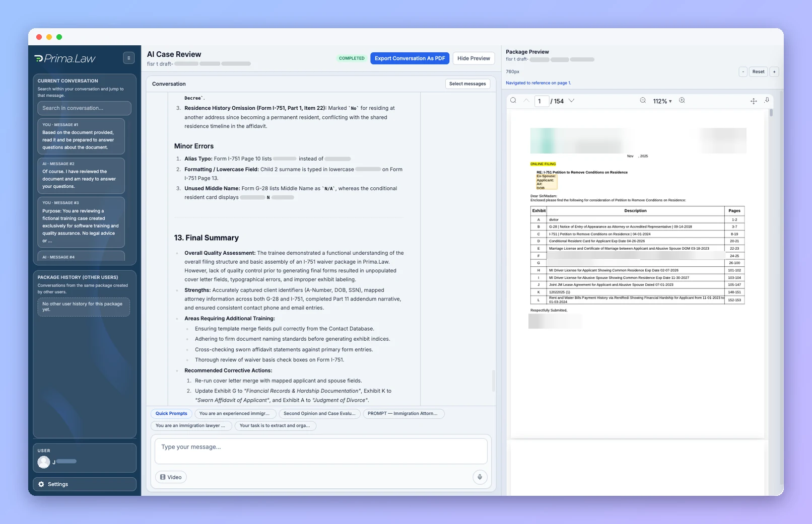Click the Prima.Law logo

[x=65, y=58]
